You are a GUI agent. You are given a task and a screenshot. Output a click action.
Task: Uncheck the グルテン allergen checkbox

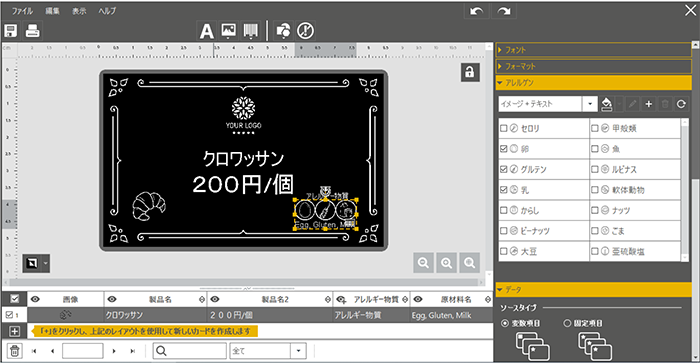click(x=504, y=169)
